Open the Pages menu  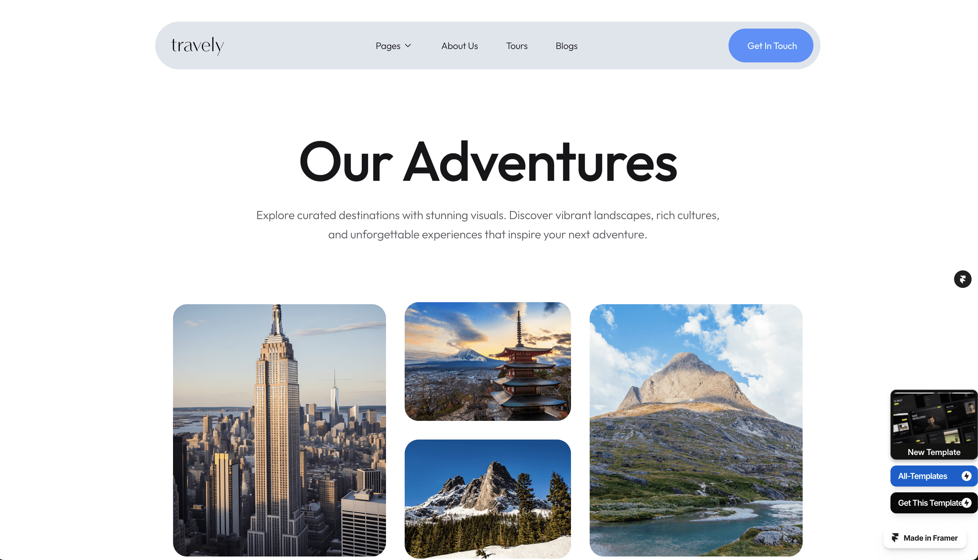[393, 46]
